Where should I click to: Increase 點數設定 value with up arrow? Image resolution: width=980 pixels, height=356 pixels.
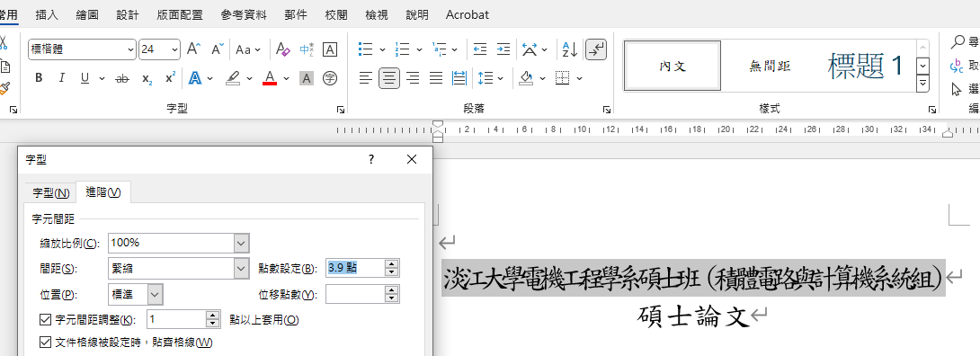tap(392, 264)
